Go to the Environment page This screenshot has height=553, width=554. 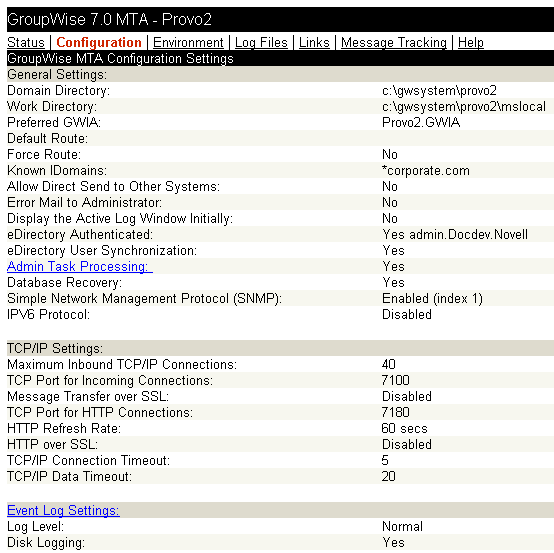(188, 42)
